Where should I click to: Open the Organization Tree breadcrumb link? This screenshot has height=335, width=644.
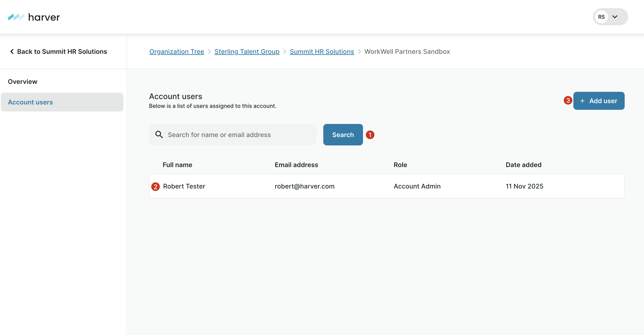[176, 51]
